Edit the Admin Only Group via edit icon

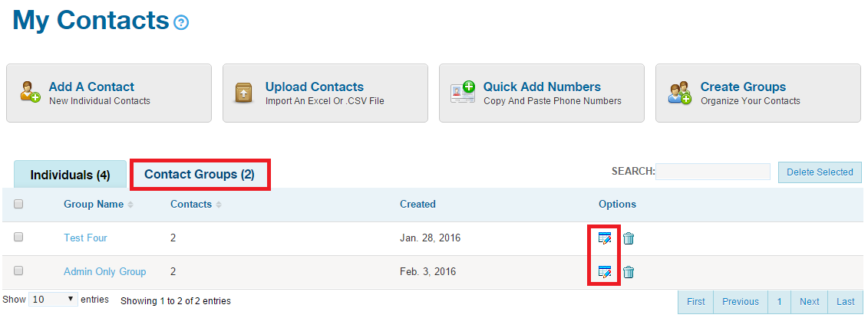(605, 271)
